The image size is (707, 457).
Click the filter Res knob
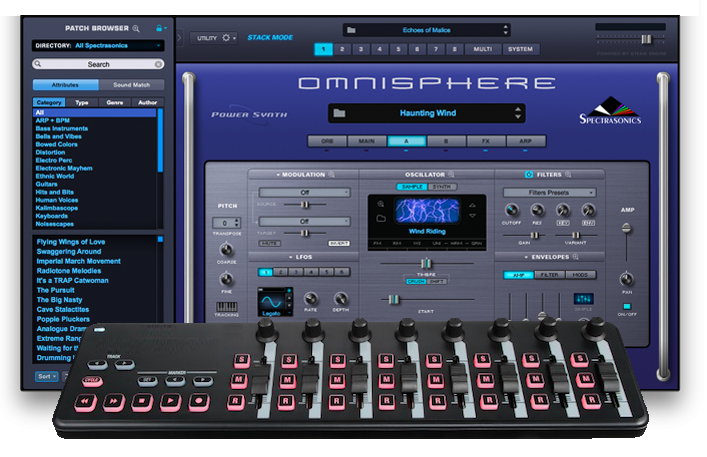point(537,210)
